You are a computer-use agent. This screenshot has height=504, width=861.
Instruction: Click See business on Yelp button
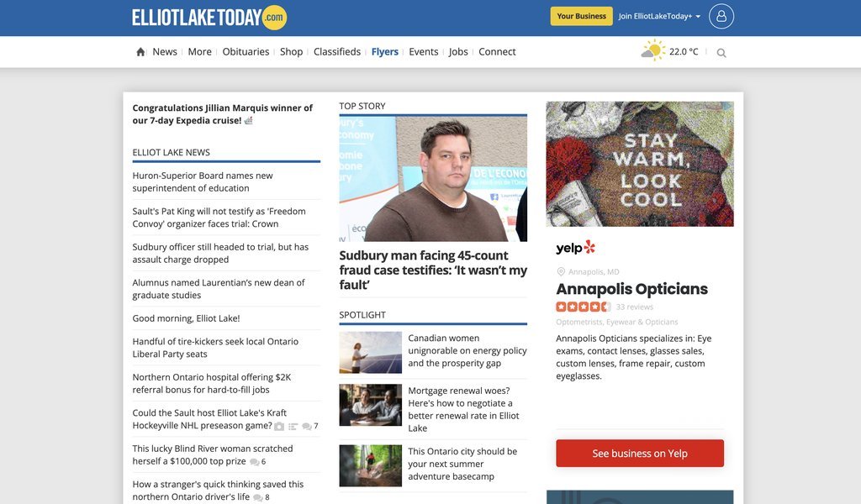coord(640,454)
